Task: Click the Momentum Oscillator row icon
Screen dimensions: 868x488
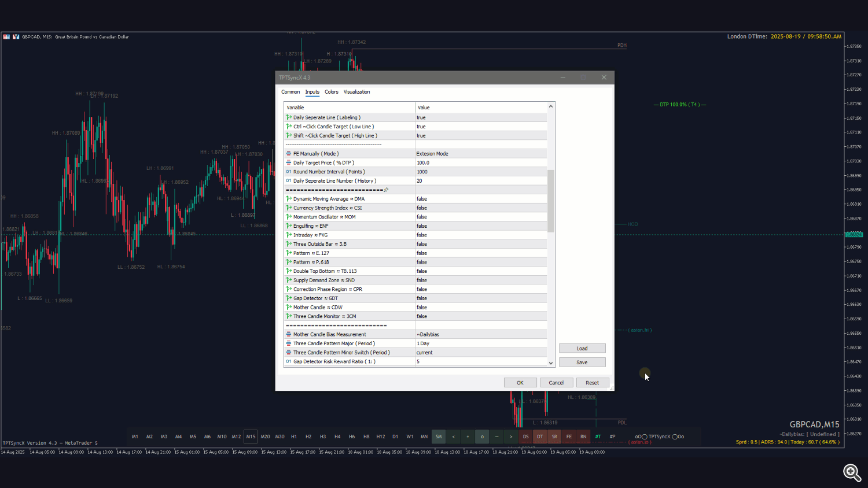Action: (289, 217)
